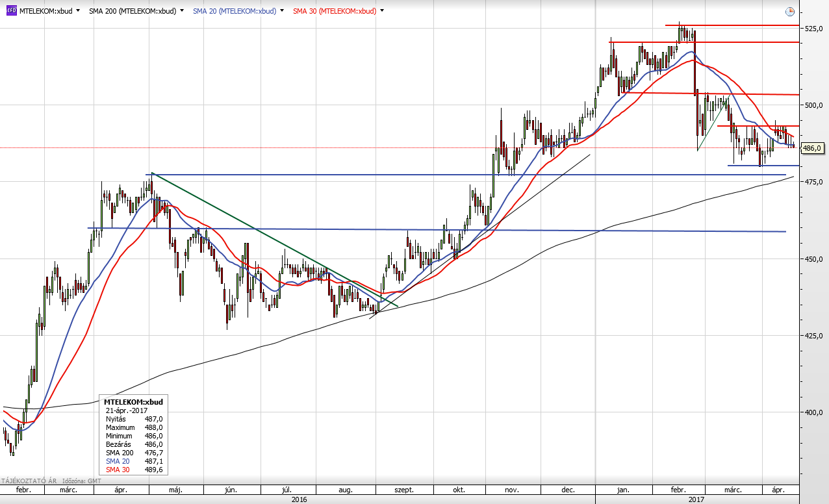
Task: Click the 'nov.' month label
Action: pyautogui.click(x=513, y=490)
